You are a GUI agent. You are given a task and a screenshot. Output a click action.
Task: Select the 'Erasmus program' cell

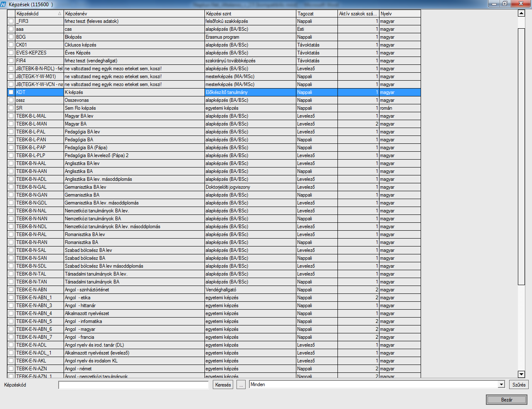click(x=250, y=37)
